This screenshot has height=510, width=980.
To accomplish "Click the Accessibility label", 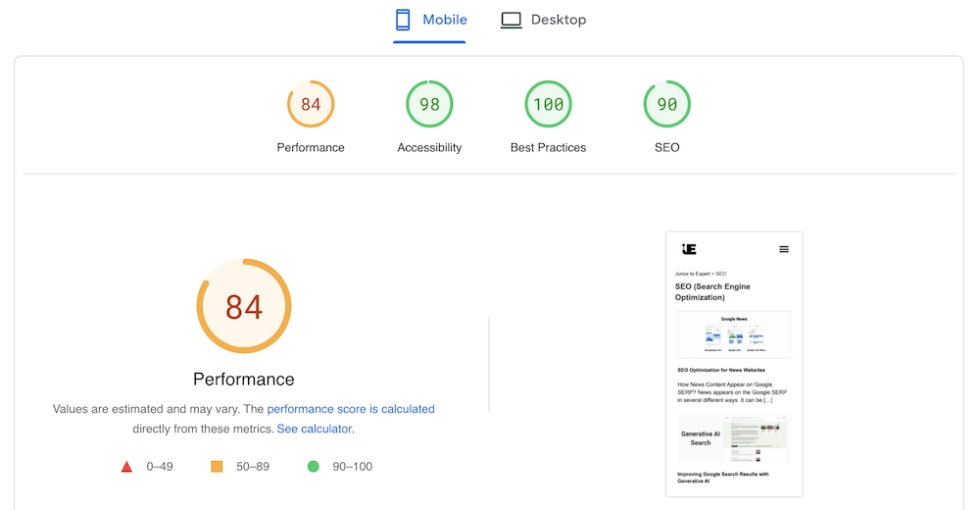I will pos(429,148).
